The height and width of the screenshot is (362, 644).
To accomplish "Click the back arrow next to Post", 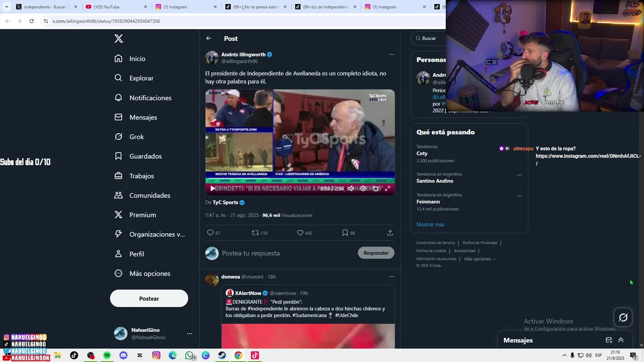I will click(209, 38).
